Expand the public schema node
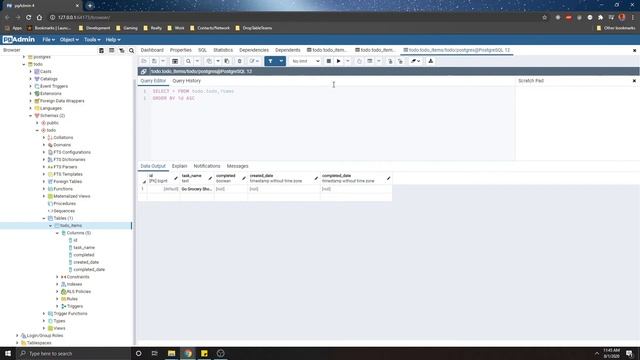 [37, 123]
